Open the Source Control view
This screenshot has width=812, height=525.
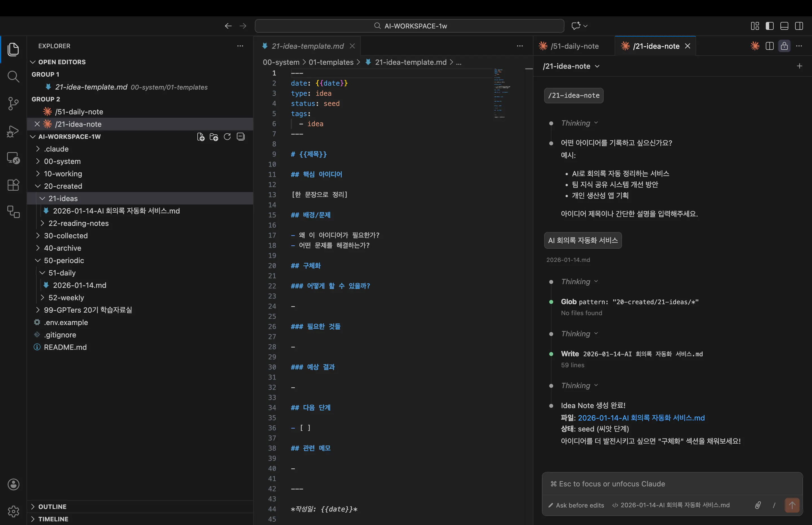pos(13,103)
